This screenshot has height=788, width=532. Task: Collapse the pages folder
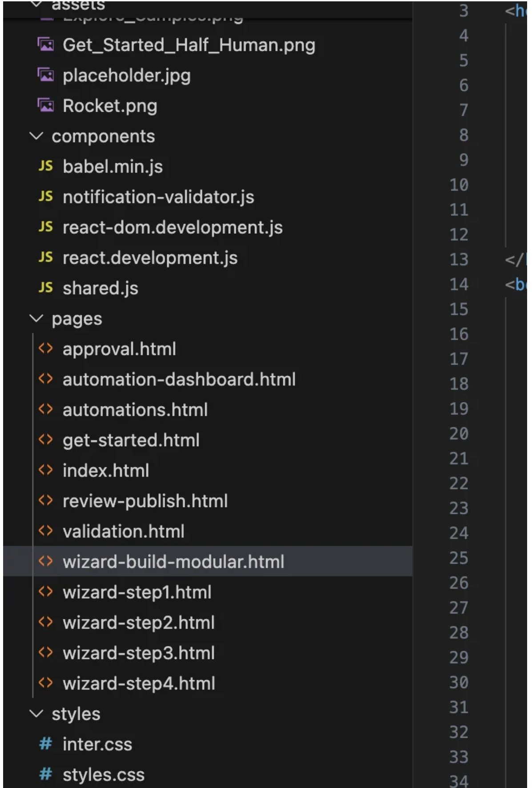pos(37,318)
